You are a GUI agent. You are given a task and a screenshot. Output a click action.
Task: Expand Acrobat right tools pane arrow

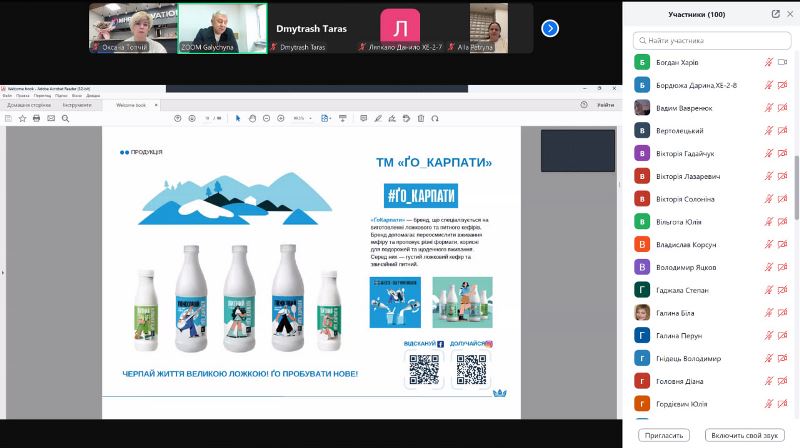tap(619, 184)
